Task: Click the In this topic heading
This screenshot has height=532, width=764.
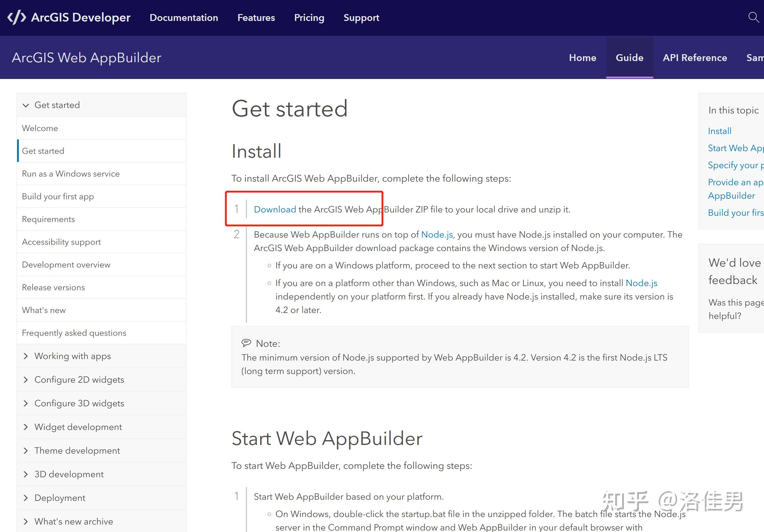Action: (x=734, y=110)
